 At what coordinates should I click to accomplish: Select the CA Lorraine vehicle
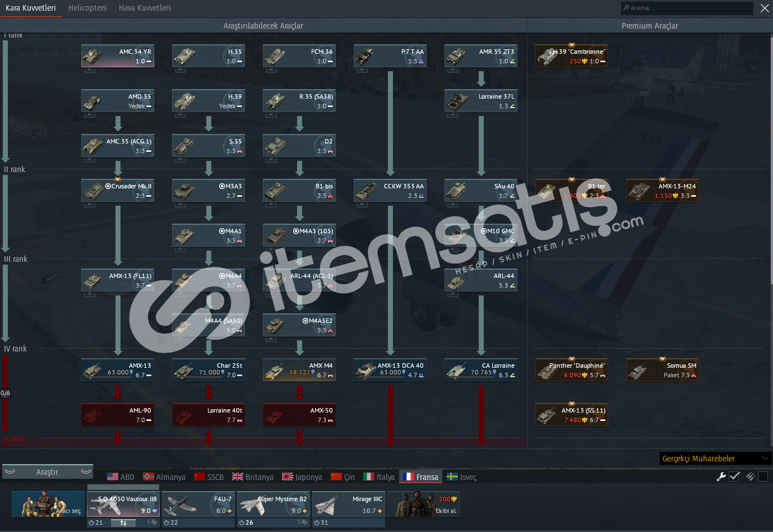pyautogui.click(x=481, y=370)
